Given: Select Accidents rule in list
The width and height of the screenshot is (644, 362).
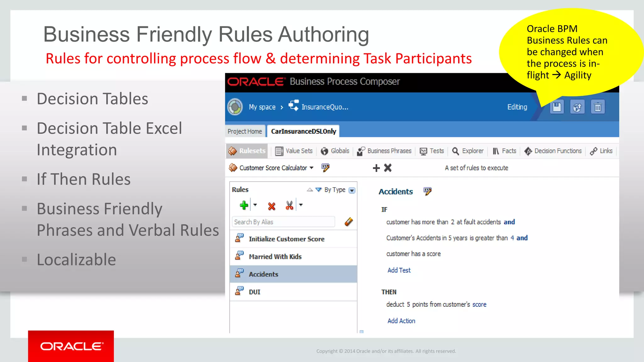Looking at the screenshot, I should [x=293, y=274].
